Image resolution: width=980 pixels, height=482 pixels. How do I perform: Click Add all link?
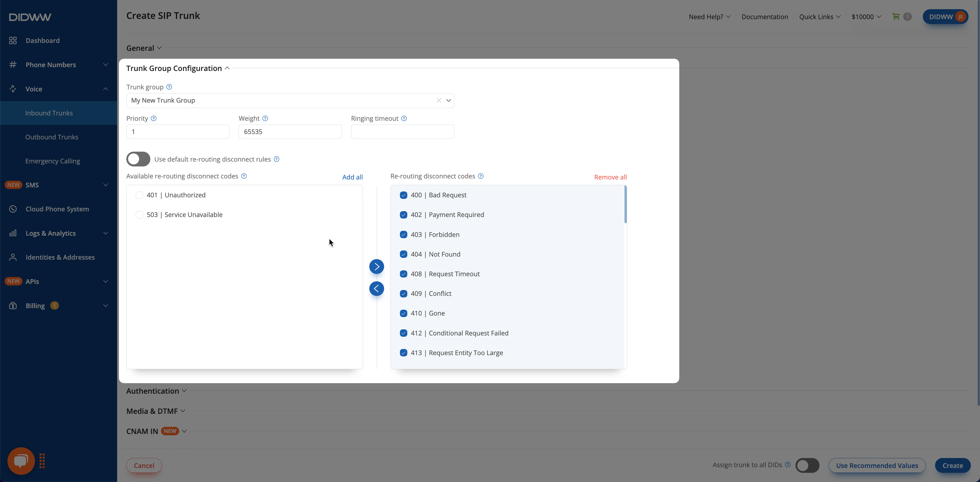pos(352,177)
